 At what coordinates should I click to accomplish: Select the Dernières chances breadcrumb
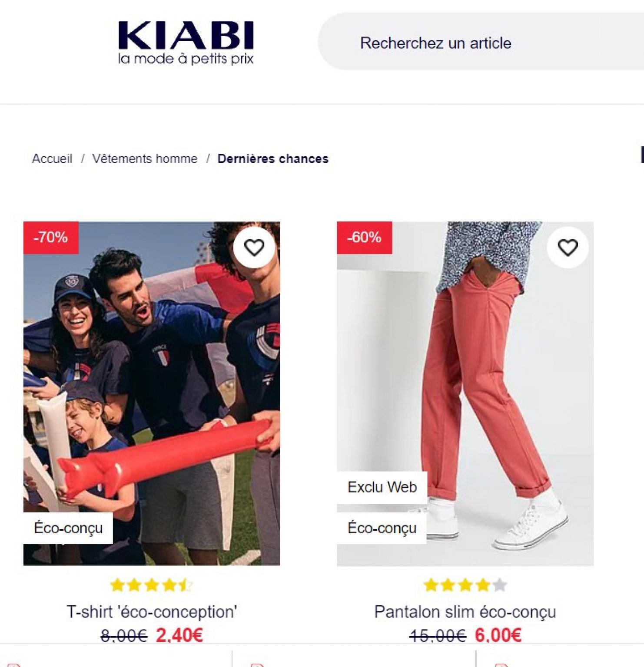click(x=273, y=159)
